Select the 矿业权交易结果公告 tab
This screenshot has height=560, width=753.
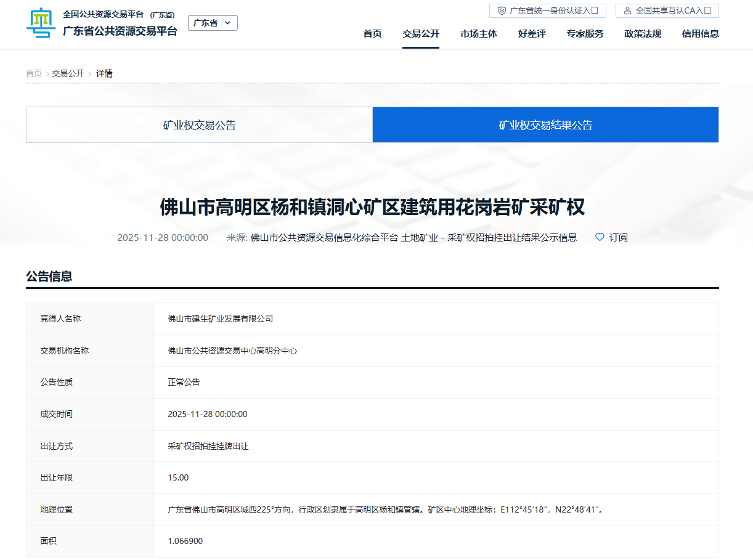pos(545,125)
